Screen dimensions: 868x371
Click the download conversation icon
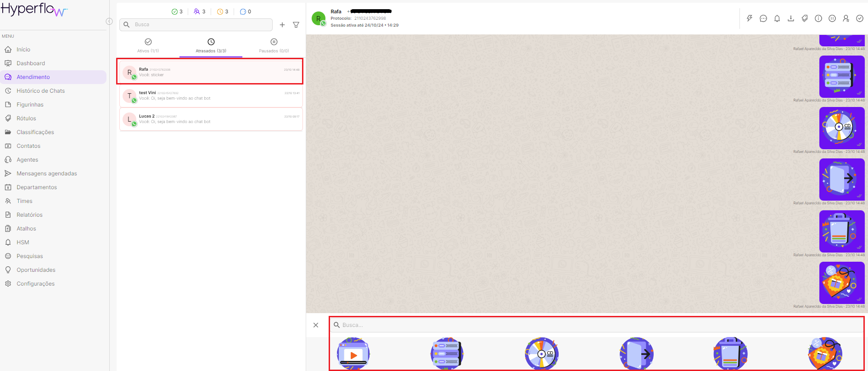[790, 18]
